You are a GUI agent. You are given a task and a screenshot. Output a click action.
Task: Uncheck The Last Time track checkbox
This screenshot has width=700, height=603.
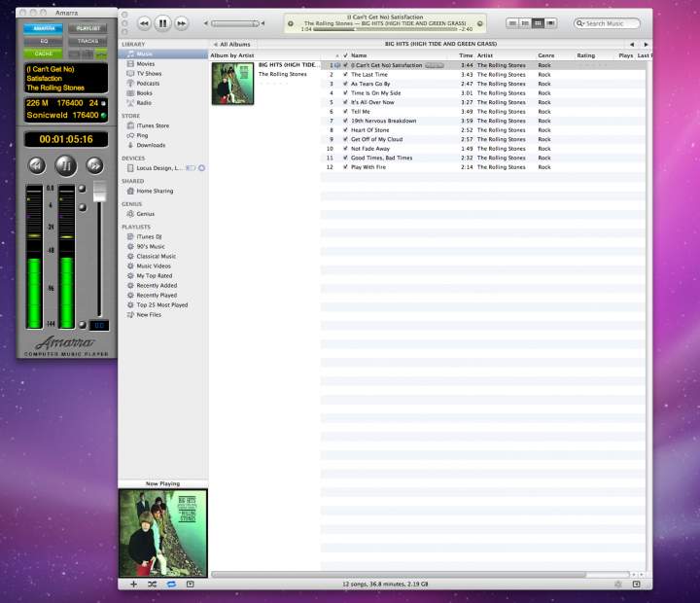coord(345,75)
